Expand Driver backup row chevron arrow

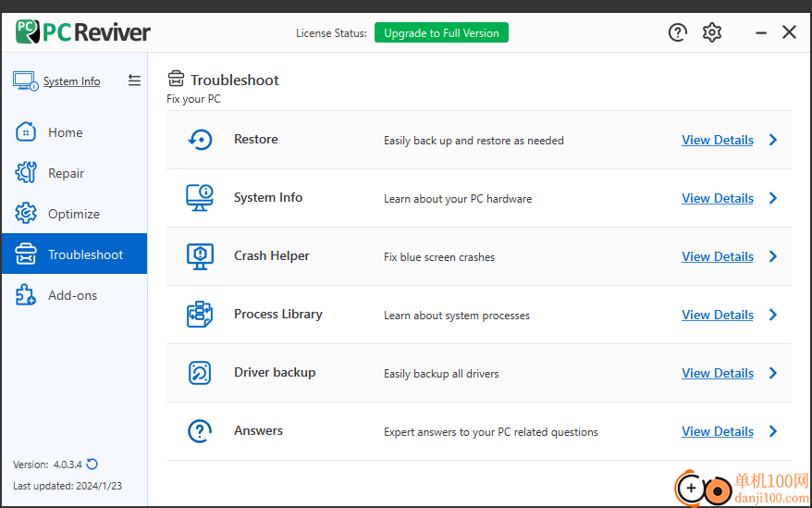[773, 373]
